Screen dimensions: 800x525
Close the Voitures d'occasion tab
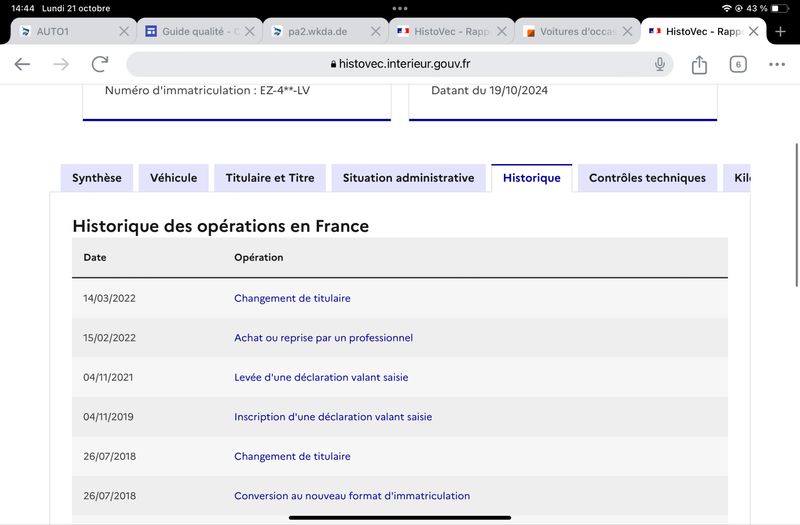[x=628, y=32]
